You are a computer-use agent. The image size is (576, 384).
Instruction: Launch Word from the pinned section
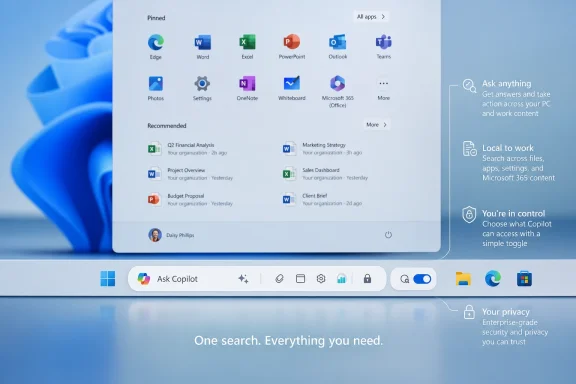pyautogui.click(x=202, y=47)
